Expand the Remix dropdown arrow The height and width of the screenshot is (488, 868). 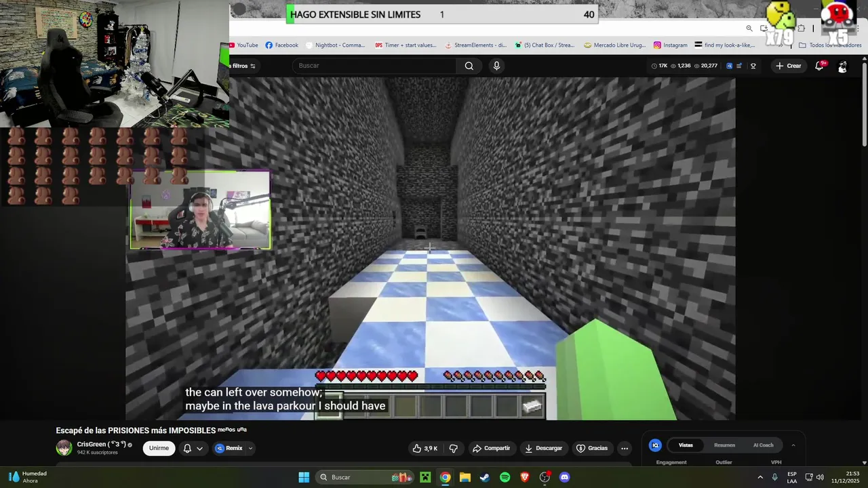pos(250,448)
